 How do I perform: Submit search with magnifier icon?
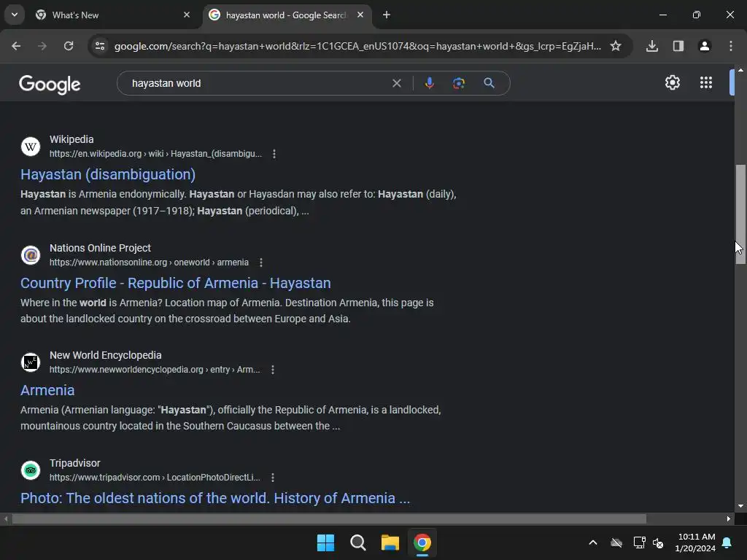coord(489,83)
